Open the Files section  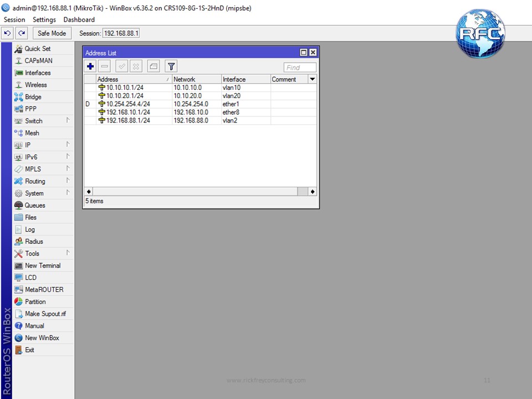click(x=43, y=217)
